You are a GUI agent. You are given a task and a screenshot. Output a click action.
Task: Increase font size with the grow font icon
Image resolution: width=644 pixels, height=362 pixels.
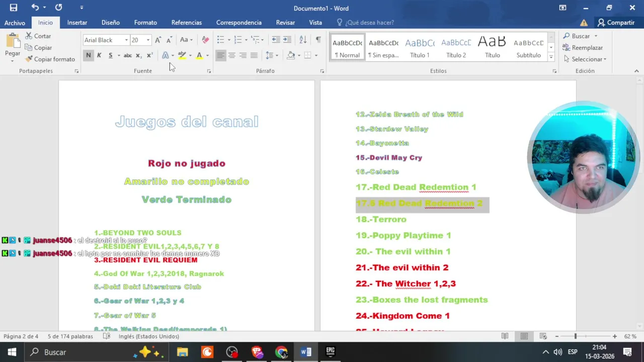click(x=158, y=40)
